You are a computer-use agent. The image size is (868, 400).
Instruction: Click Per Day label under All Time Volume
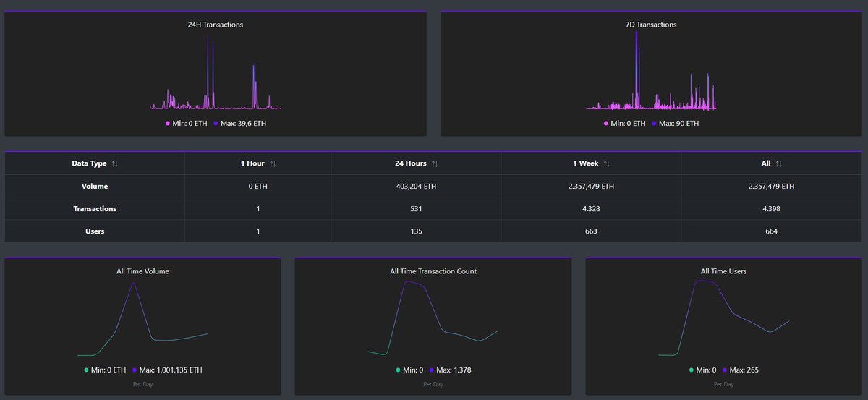click(x=142, y=384)
